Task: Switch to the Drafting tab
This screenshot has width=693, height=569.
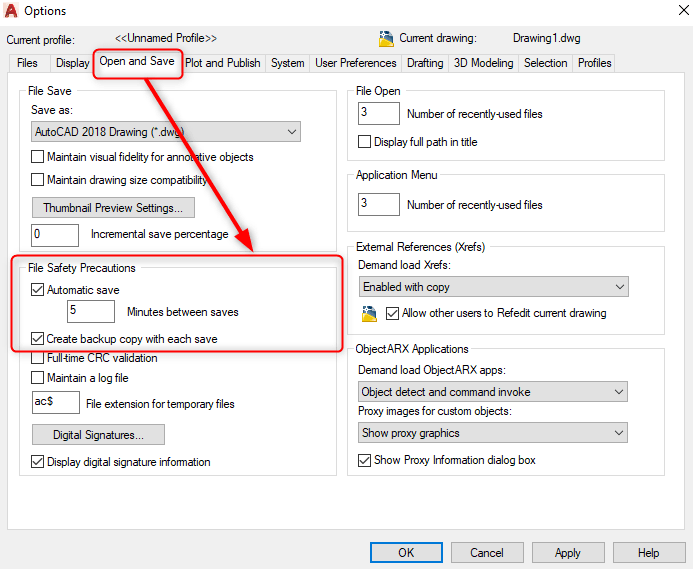Action: [x=425, y=63]
